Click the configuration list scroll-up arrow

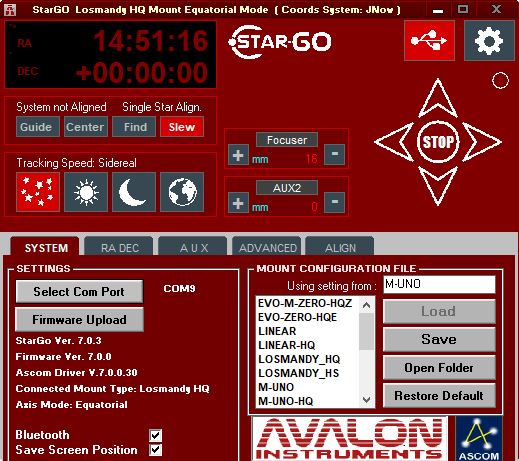[366, 305]
